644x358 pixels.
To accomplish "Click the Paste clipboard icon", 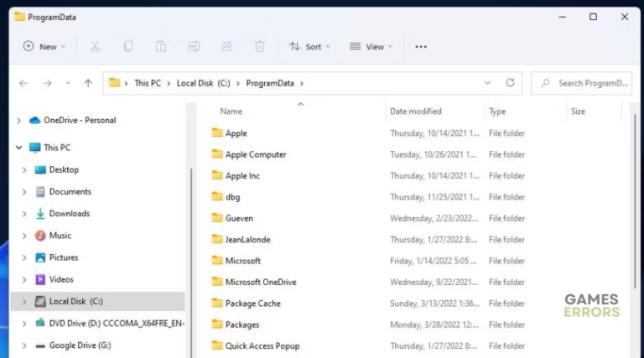I will pyautogui.click(x=161, y=47).
